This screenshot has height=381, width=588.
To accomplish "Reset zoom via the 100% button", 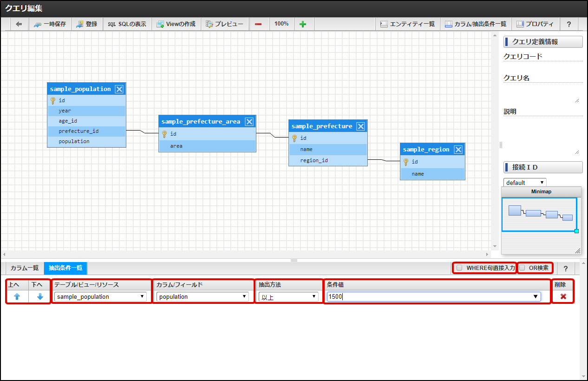I will pos(281,24).
